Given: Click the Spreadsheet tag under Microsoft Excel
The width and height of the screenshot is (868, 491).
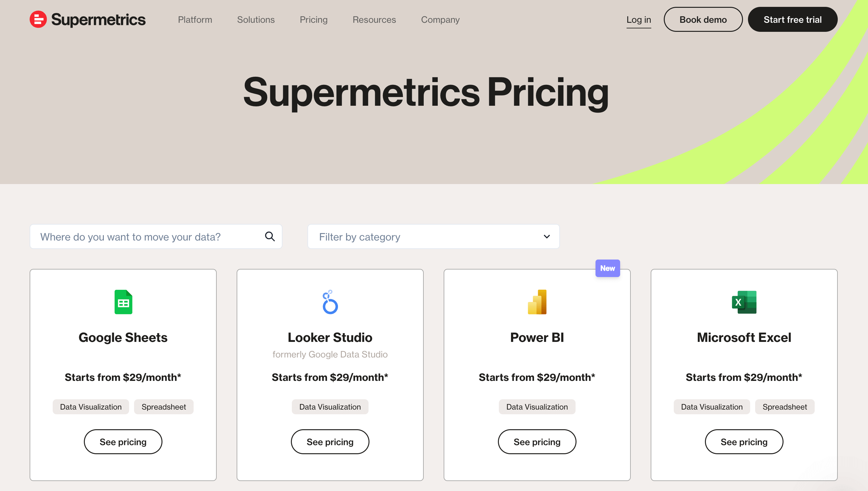Looking at the screenshot, I should tap(784, 407).
